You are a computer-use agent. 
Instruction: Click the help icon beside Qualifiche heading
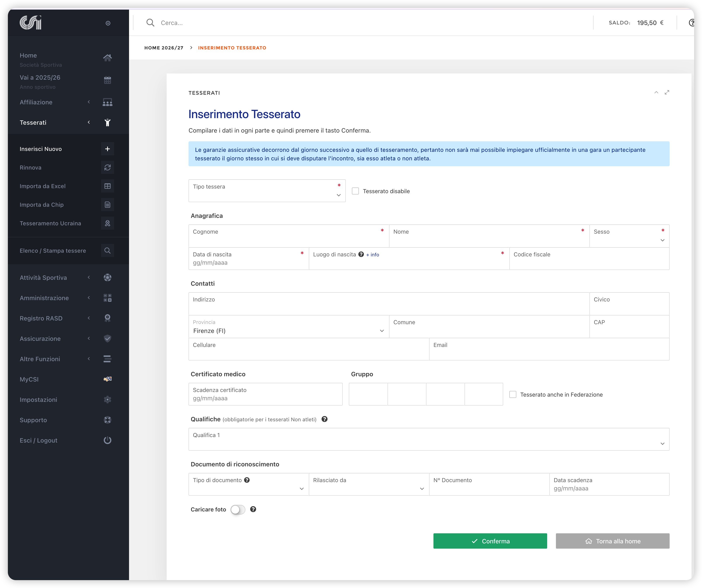coord(324,419)
